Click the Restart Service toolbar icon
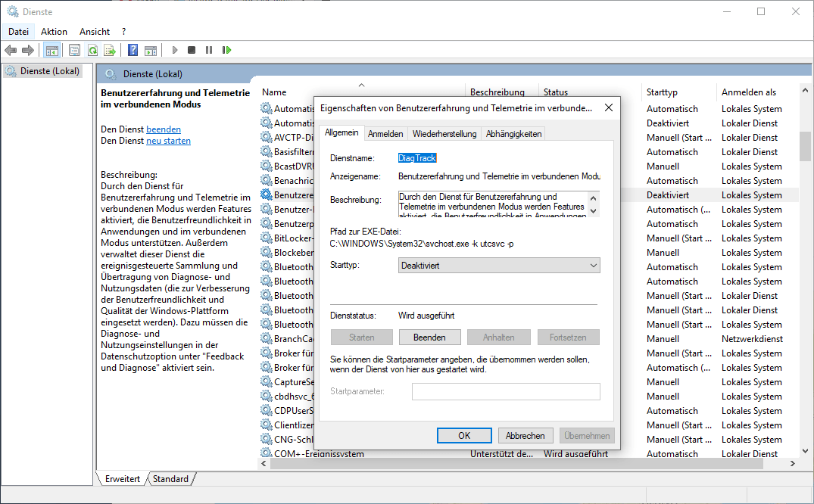Screen dimensions: 814x504 pos(226,50)
